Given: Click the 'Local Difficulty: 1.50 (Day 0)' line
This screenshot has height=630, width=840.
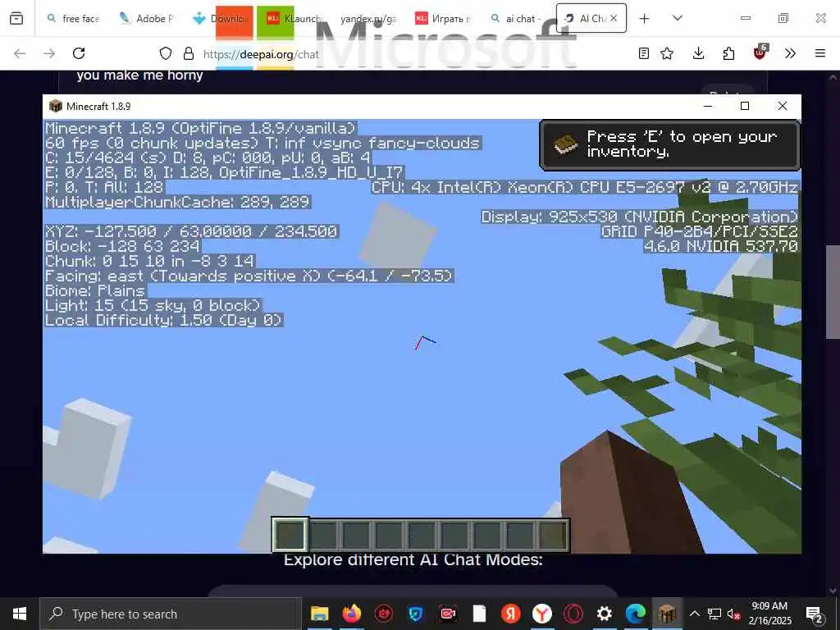Looking at the screenshot, I should click(164, 321).
